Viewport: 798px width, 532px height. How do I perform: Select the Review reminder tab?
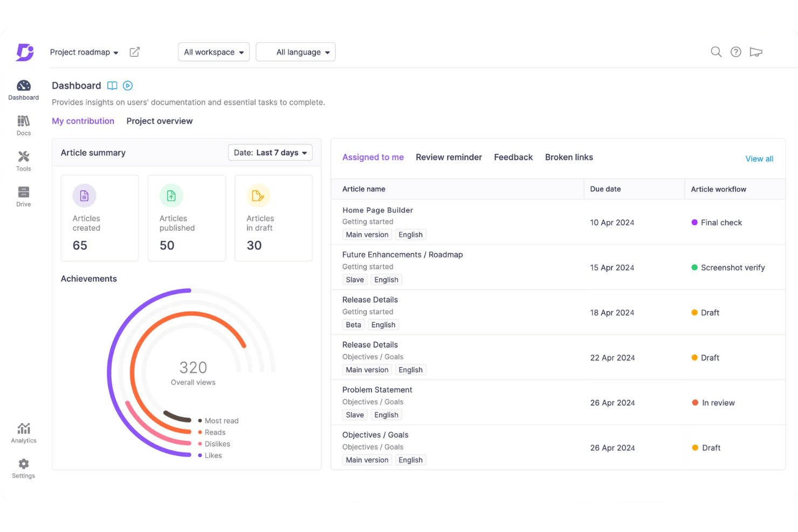(449, 157)
